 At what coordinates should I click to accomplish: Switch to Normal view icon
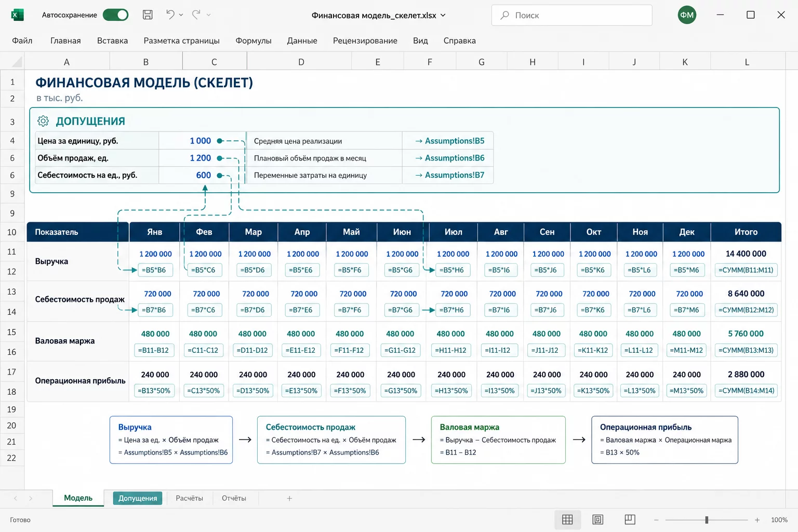click(x=567, y=520)
